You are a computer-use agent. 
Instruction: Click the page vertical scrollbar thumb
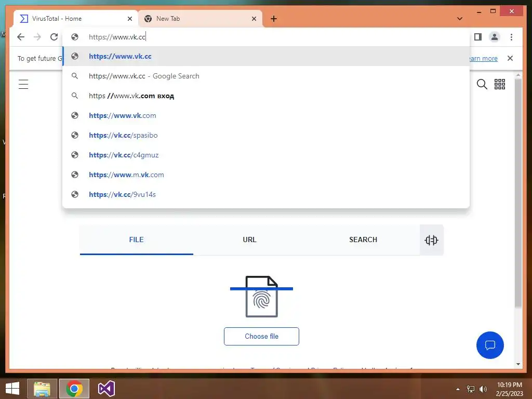518,193
